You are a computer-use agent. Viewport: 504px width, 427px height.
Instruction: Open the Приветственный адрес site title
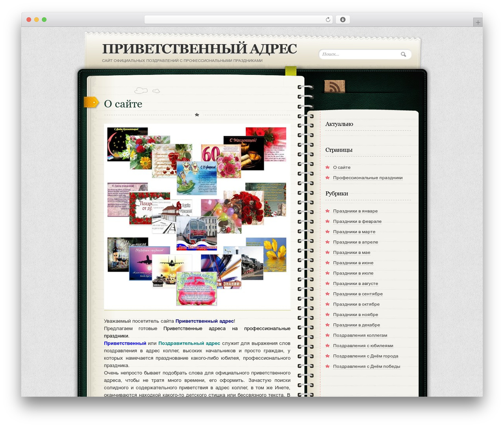(x=199, y=49)
